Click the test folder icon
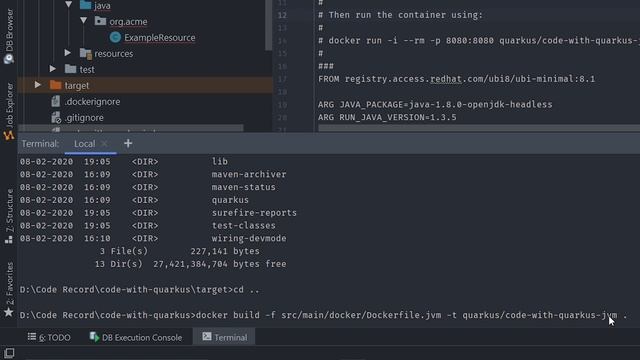Viewport: 640px width, 360px height. coord(70,69)
